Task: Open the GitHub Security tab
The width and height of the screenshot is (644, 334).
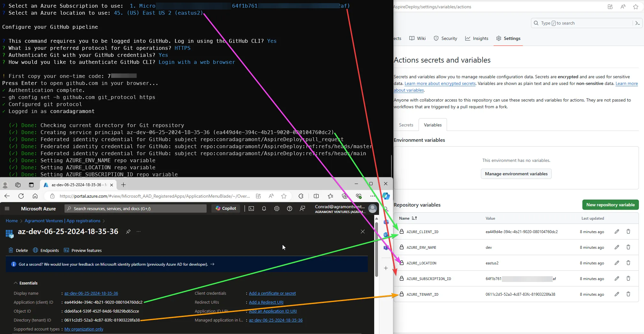Action: click(445, 38)
